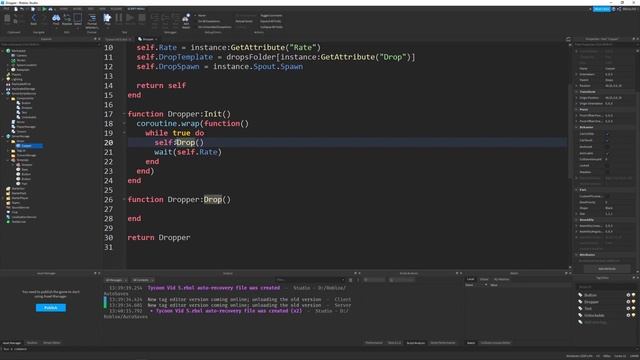Click the Back navigation icon
640x360 pixels.
point(34,18)
